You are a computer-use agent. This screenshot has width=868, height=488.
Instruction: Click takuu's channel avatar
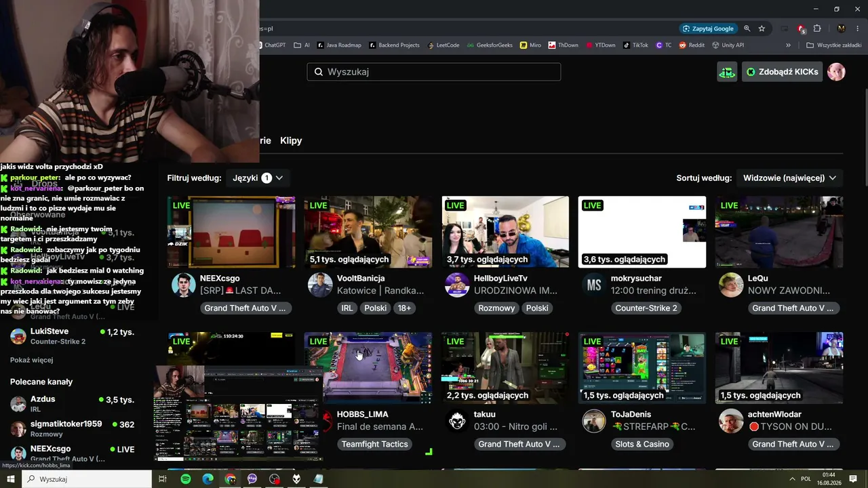tap(457, 421)
